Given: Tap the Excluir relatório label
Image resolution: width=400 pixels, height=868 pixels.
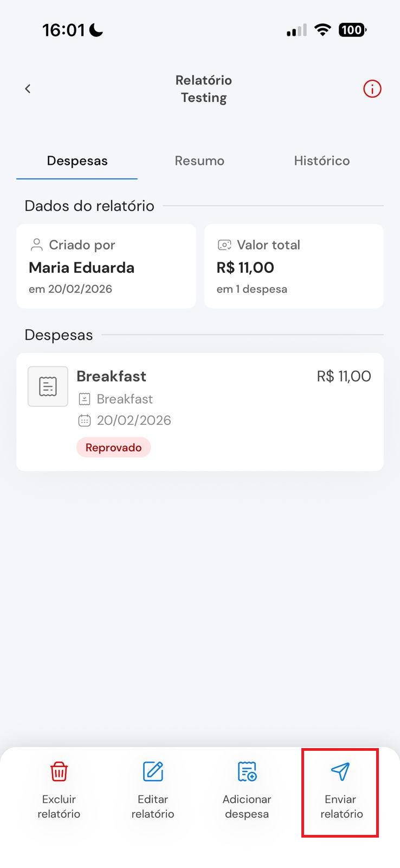Looking at the screenshot, I should pyautogui.click(x=59, y=806).
